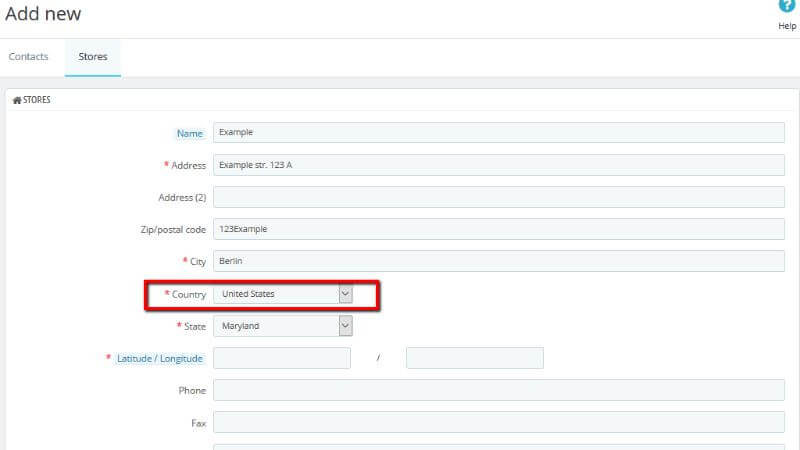Open the Country dropdown showing United States
This screenshot has width=800, height=450.
(x=283, y=294)
